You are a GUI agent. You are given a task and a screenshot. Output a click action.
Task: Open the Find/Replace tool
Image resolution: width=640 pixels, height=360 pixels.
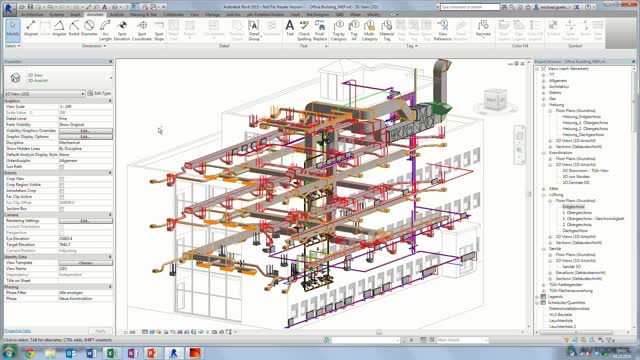(x=320, y=30)
